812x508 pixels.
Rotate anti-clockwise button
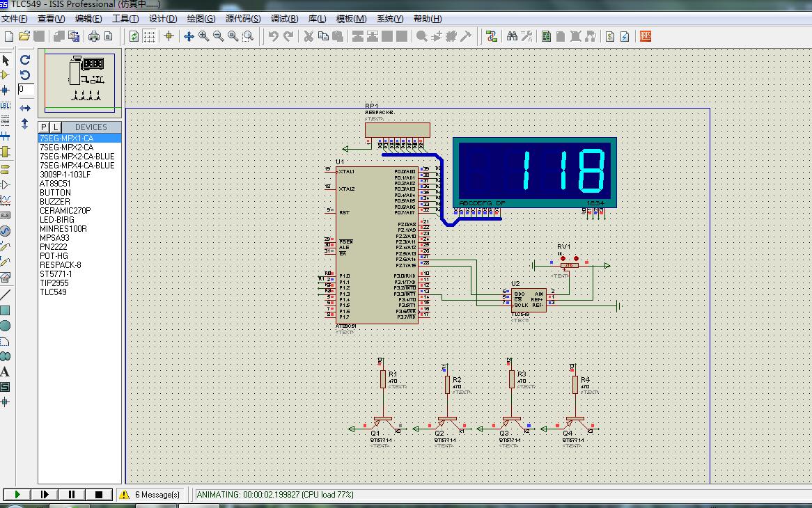[x=25, y=75]
